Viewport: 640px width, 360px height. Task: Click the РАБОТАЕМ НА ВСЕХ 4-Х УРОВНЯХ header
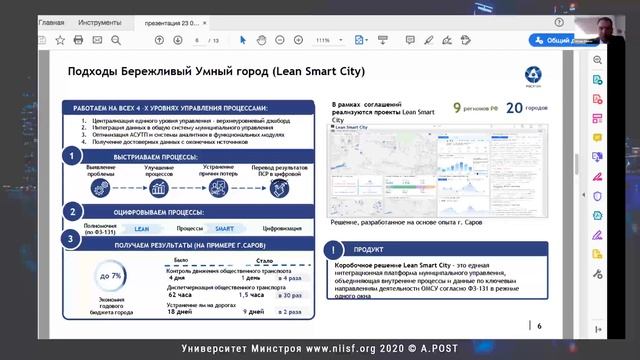click(x=170, y=108)
